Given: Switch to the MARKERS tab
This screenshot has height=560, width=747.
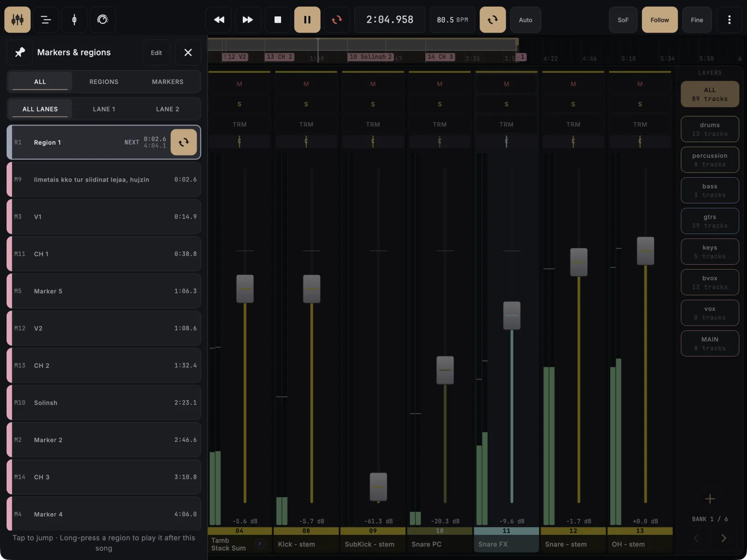Looking at the screenshot, I should click(168, 82).
